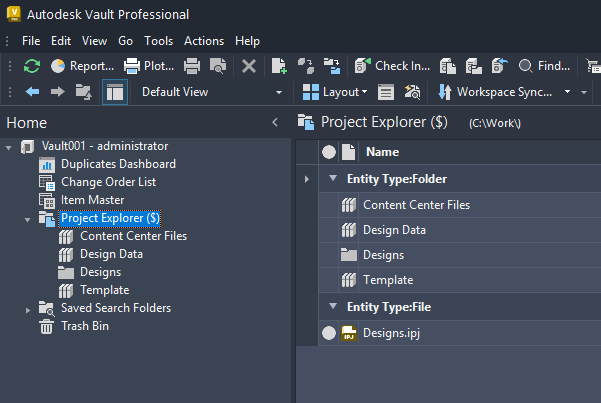Click the blue Back arrow
This screenshot has width=601, height=403.
point(32,92)
